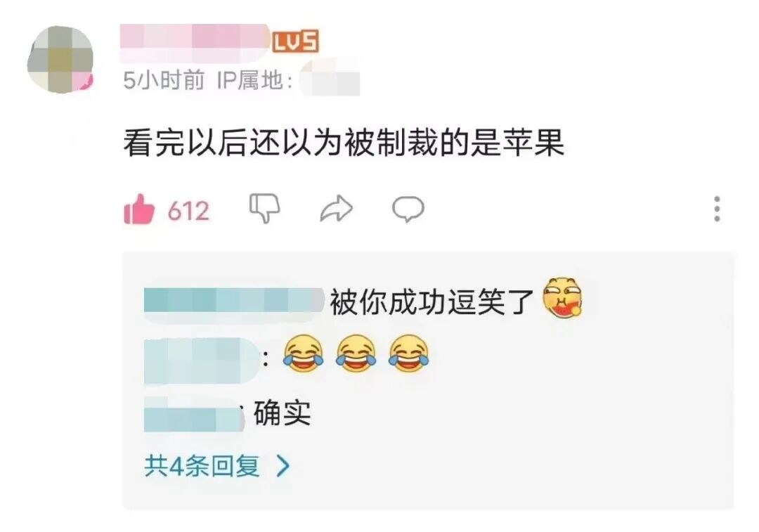Viewport: 759px width, 532px height.
Task: Tap the first crying-laughing emoji
Action: click(304, 354)
